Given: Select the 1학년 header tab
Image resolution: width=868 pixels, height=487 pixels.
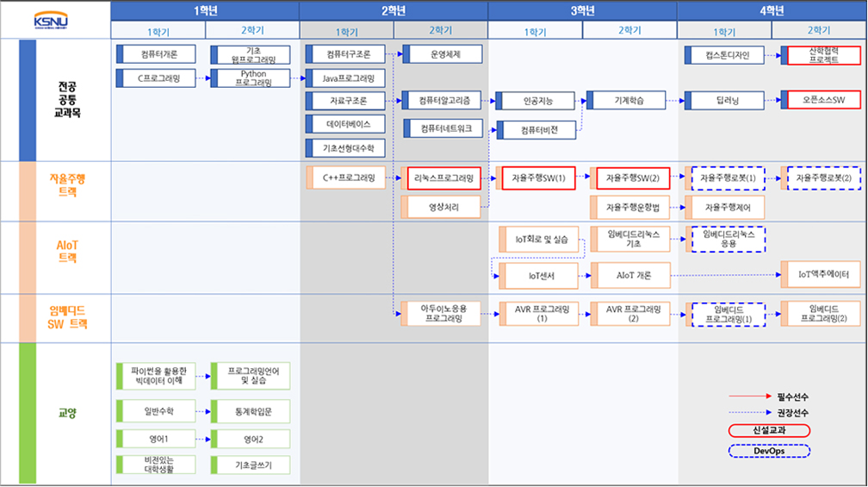Looking at the screenshot, I should (205, 10).
